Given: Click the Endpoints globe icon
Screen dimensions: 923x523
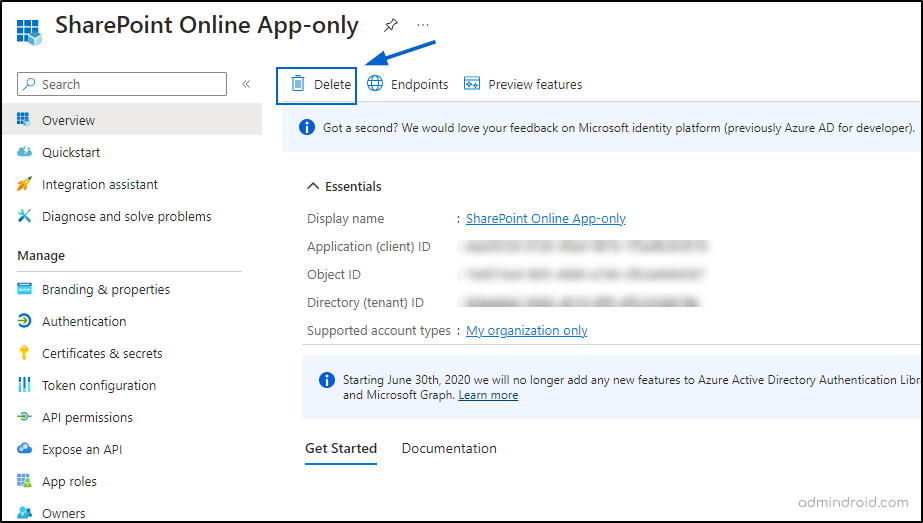Looking at the screenshot, I should [x=375, y=84].
